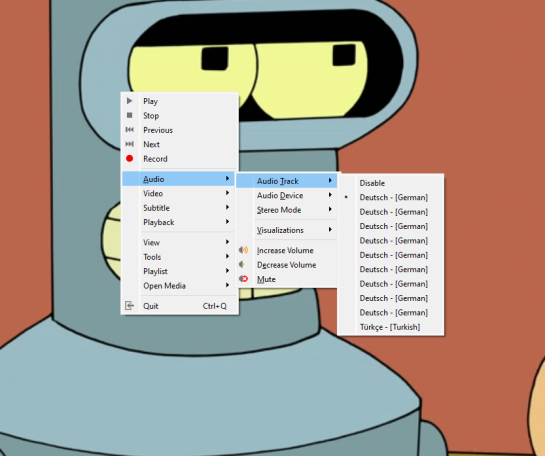The width and height of the screenshot is (545, 456).
Task: Expand the Stereo Mode submenu
Action: pos(286,210)
